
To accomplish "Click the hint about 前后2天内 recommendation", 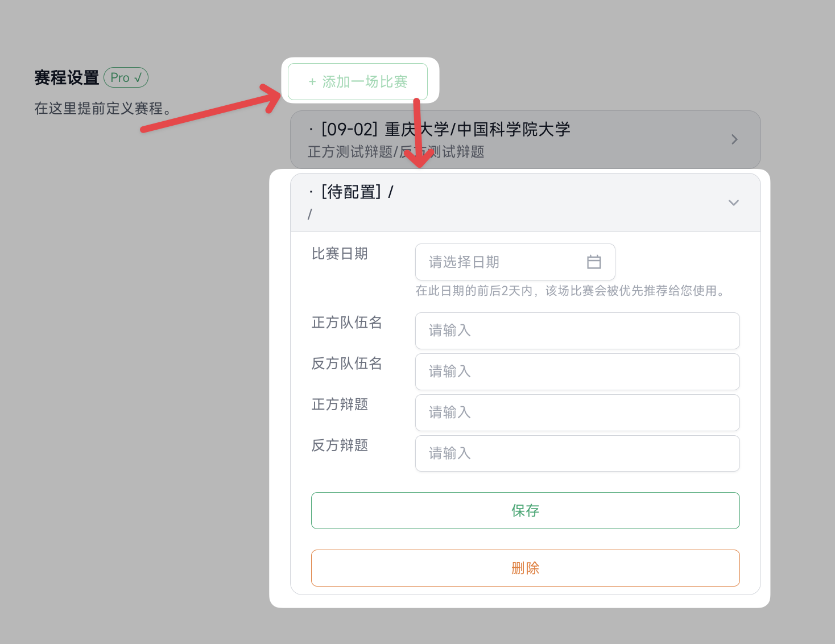I will pos(572,291).
